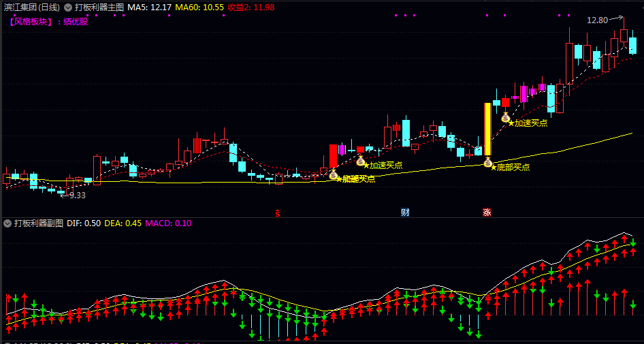Viewport: 644px width, 344px height.
Task: Click money bag beside lower 加速买点
Action: [x=361, y=161]
